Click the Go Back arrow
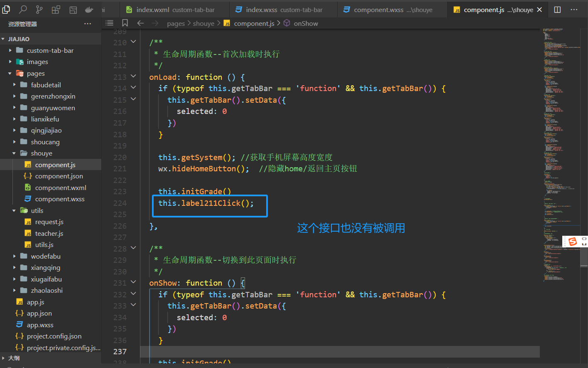The height and width of the screenshot is (368, 588). (140, 23)
